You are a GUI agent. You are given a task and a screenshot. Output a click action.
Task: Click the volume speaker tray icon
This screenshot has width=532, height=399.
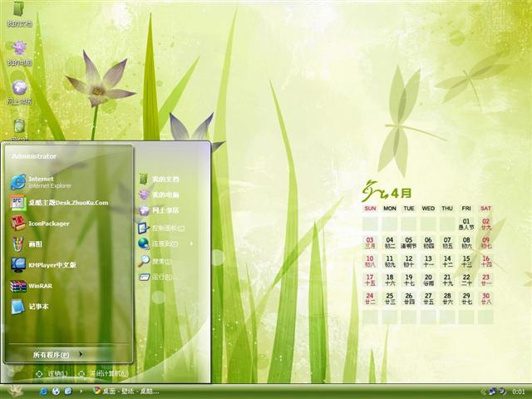click(502, 392)
